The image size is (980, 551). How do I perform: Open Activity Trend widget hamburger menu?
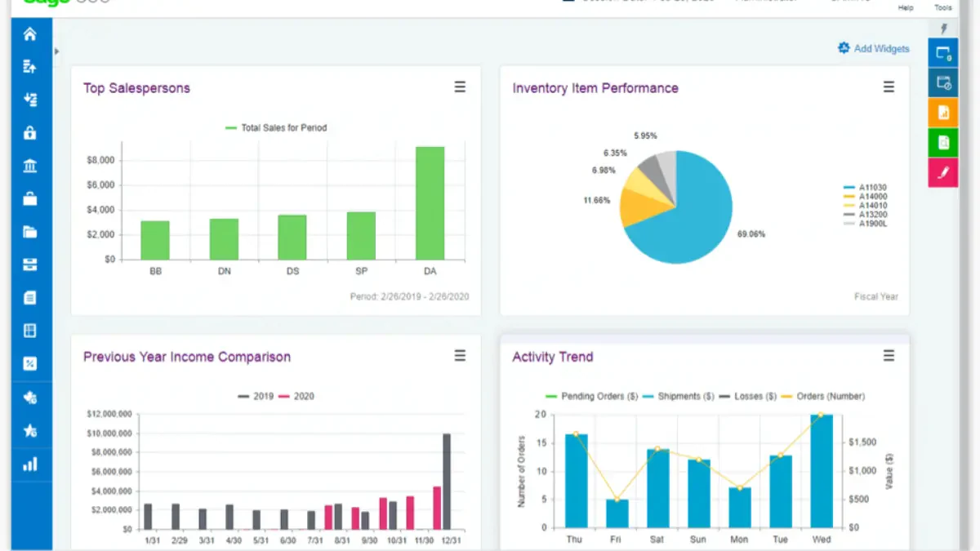click(889, 355)
